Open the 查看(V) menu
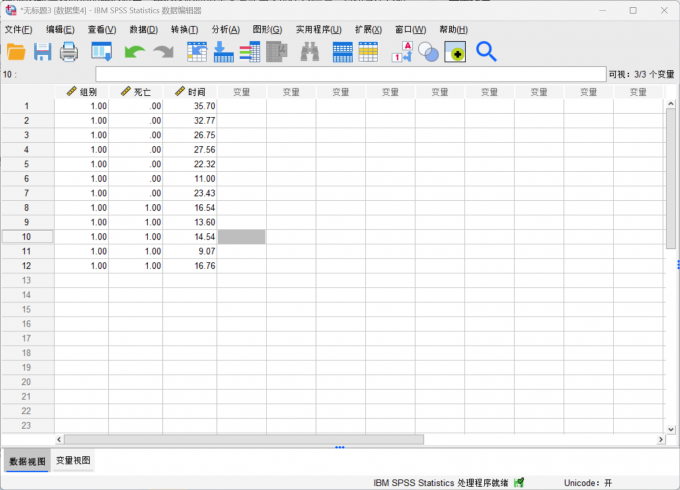This screenshot has height=490, width=680. (102, 29)
